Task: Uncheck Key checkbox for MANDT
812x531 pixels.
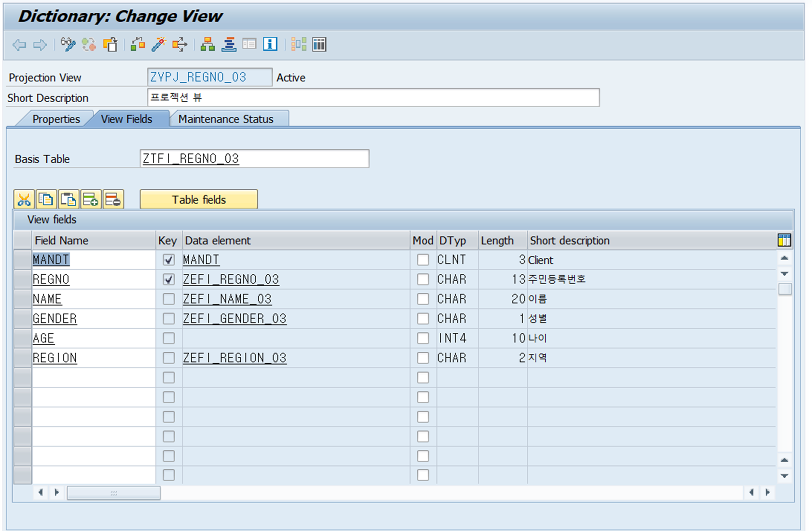Action: 168,260
